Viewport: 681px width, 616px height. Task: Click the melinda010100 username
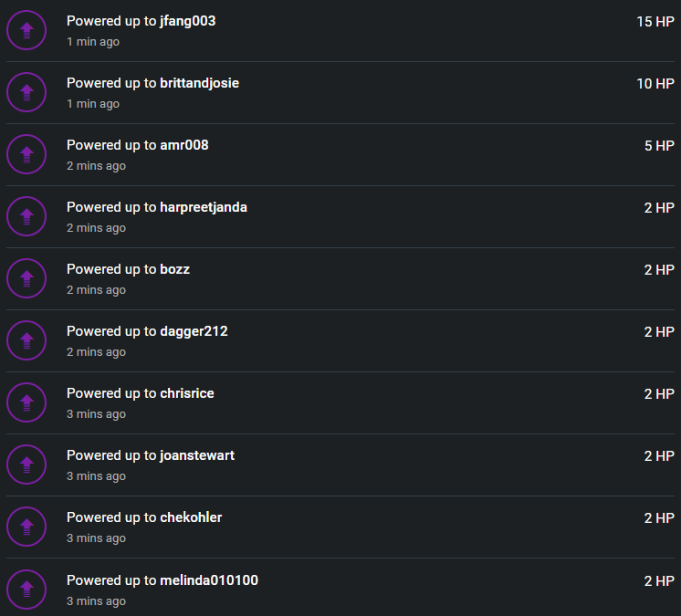pyautogui.click(x=209, y=580)
